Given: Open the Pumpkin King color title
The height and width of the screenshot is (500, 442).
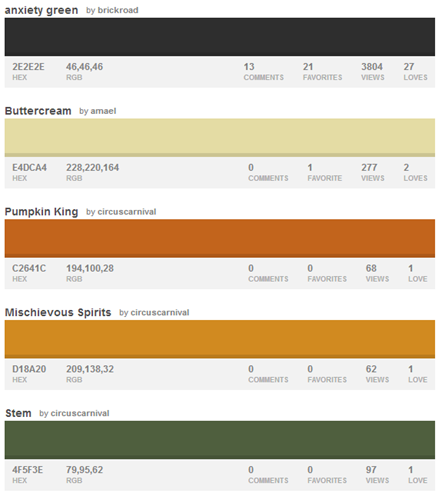Looking at the screenshot, I should (41, 212).
